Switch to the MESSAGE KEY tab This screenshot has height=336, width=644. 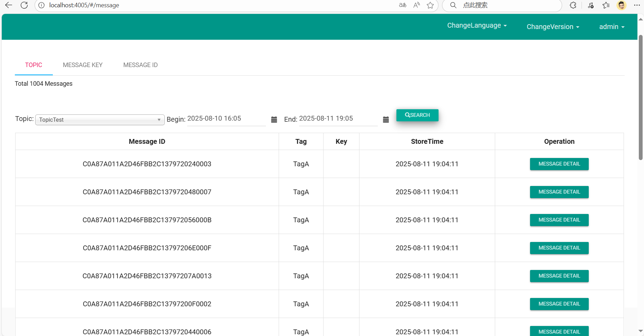pyautogui.click(x=83, y=65)
